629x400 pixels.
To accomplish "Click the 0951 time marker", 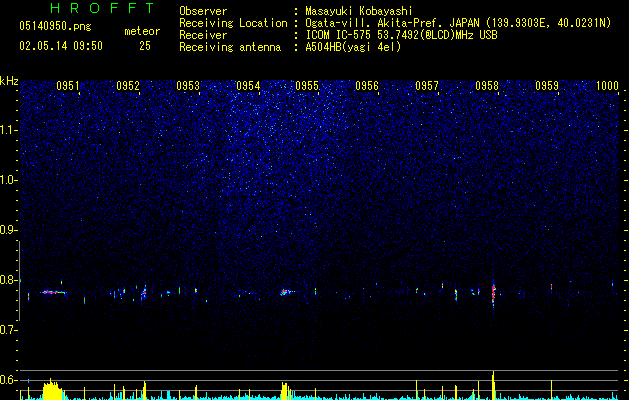I will tap(68, 86).
